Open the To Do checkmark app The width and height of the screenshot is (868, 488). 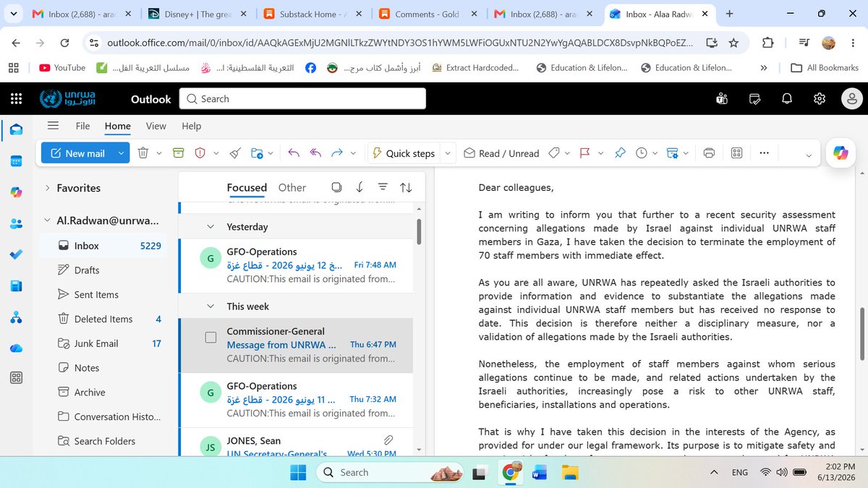tap(16, 254)
